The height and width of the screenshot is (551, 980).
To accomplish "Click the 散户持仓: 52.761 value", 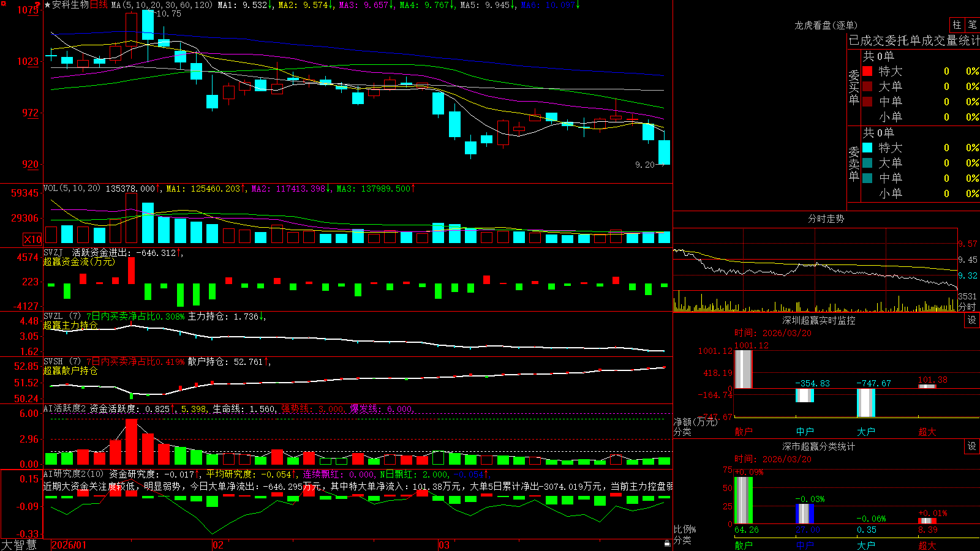I will point(225,362).
